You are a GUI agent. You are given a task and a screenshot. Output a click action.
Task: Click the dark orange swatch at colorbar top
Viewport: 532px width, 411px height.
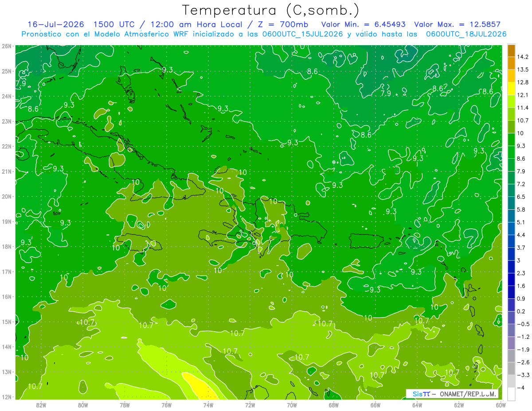[511, 51]
